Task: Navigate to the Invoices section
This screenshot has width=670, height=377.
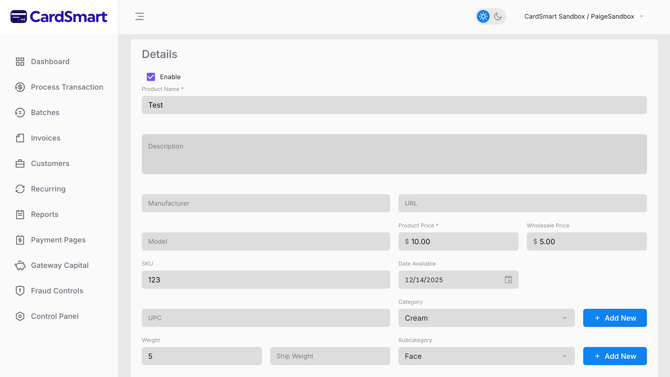Action: [45, 138]
